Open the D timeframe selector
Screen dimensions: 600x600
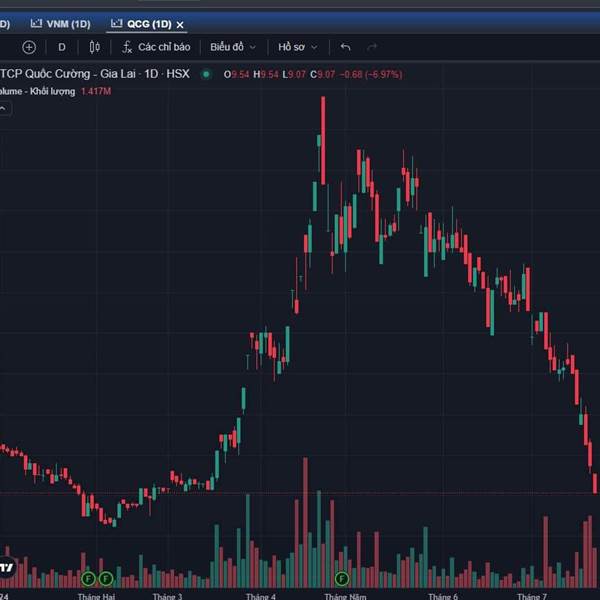[62, 47]
